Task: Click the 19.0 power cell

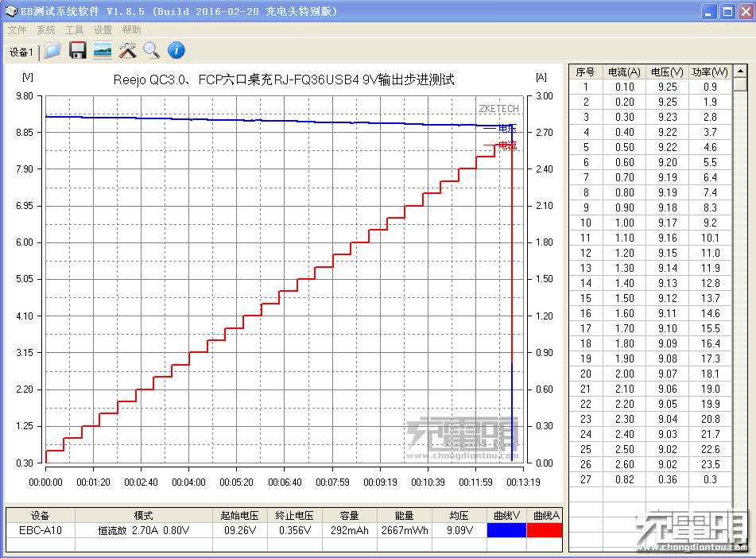Action: (710, 389)
